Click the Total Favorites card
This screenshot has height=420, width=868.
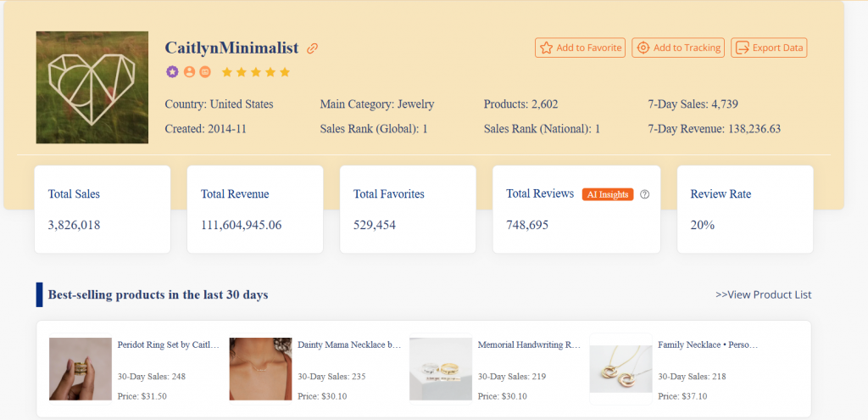coord(408,210)
